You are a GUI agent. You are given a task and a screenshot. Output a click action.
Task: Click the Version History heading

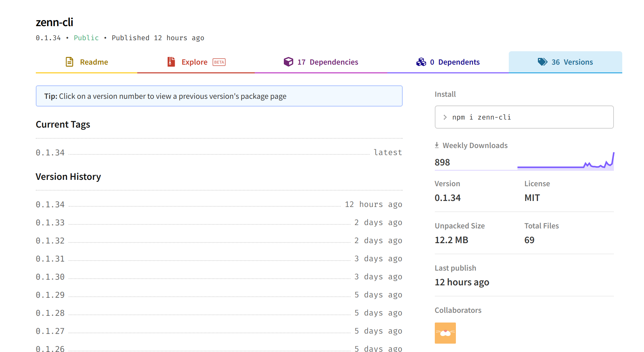[x=68, y=177]
